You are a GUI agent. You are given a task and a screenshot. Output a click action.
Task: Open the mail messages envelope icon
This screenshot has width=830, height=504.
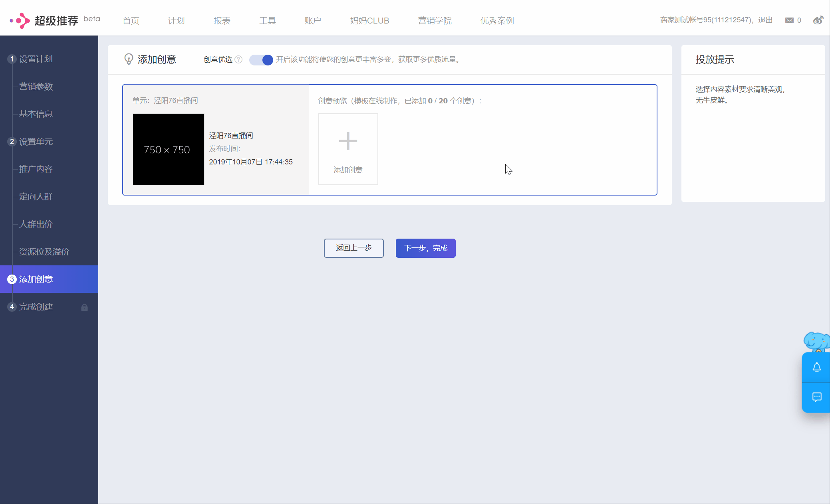789,20
